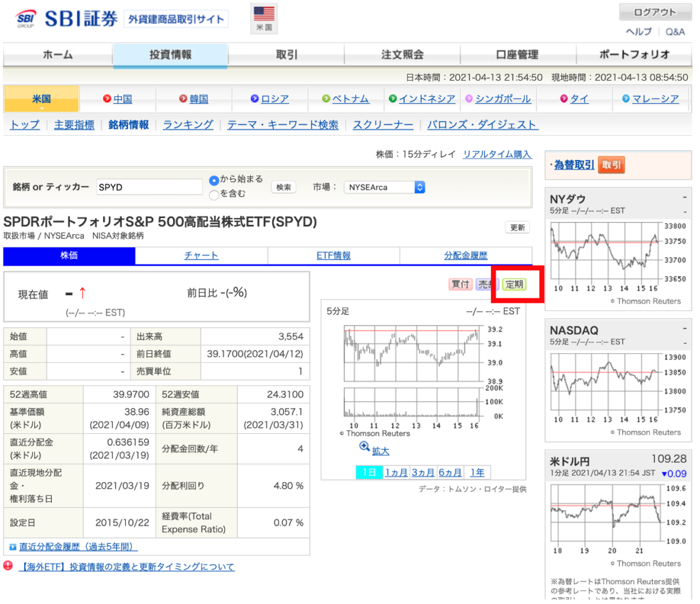Image resolution: width=700 pixels, height=604 pixels.
Task: Open the 口座管理 main menu
Action: click(x=518, y=55)
